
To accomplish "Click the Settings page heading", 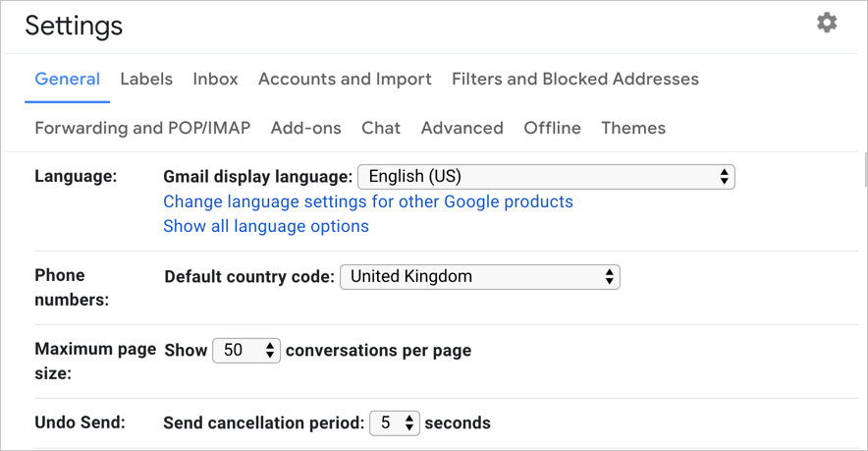I will click(x=74, y=27).
